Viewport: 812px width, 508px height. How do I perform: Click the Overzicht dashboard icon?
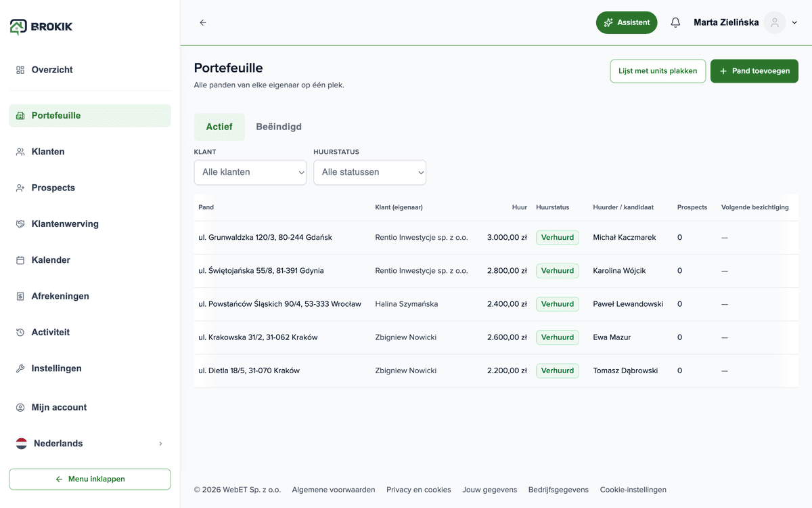(x=20, y=70)
